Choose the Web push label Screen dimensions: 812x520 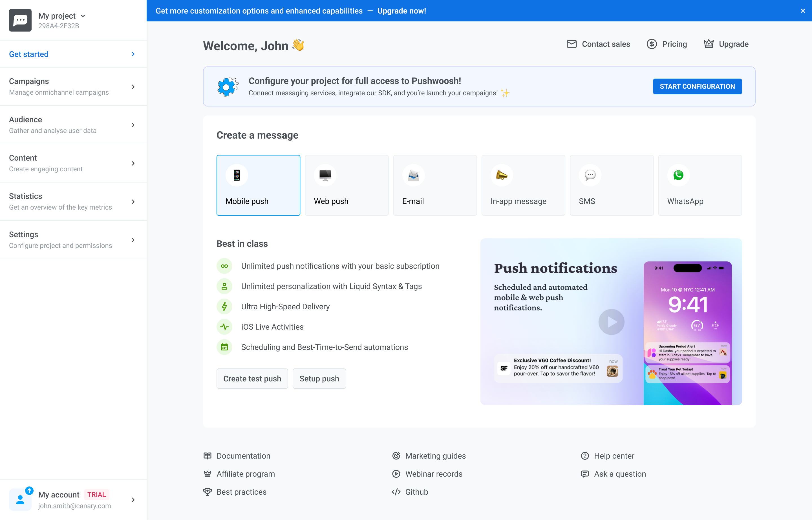coord(331,201)
